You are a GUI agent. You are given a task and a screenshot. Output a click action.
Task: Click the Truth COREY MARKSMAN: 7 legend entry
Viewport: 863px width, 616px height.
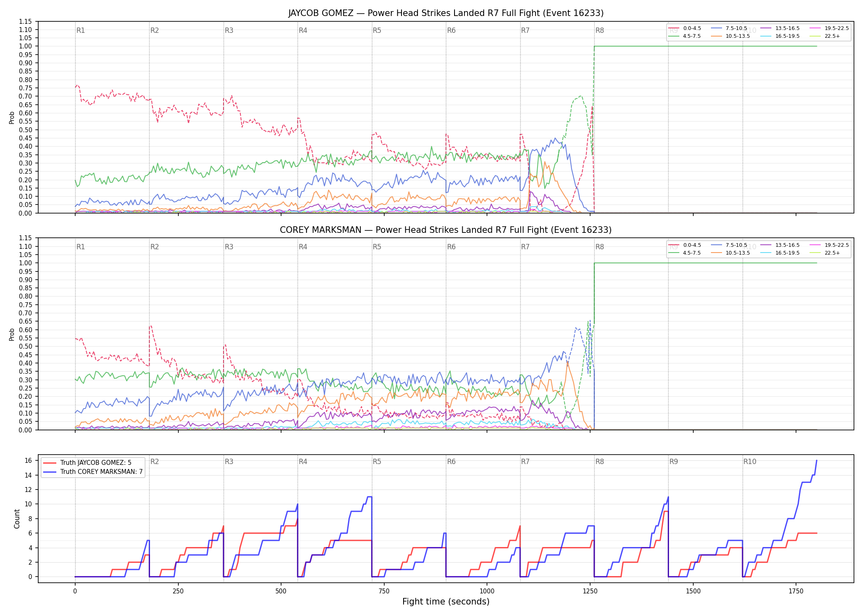pos(93,472)
